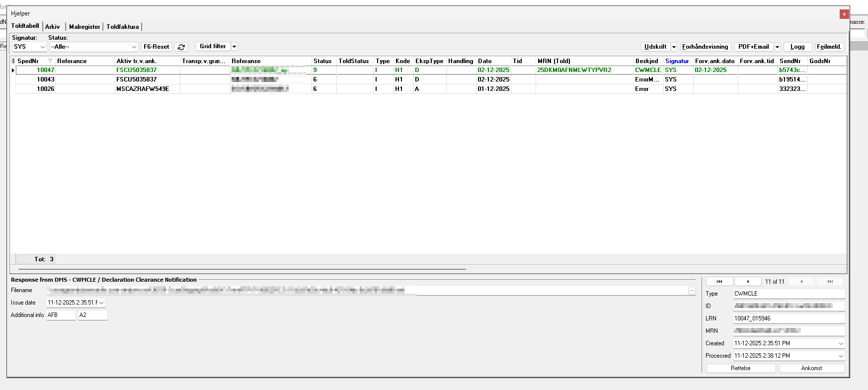Close the Hjelper window
This screenshot has width=868, height=390.
[x=844, y=14]
